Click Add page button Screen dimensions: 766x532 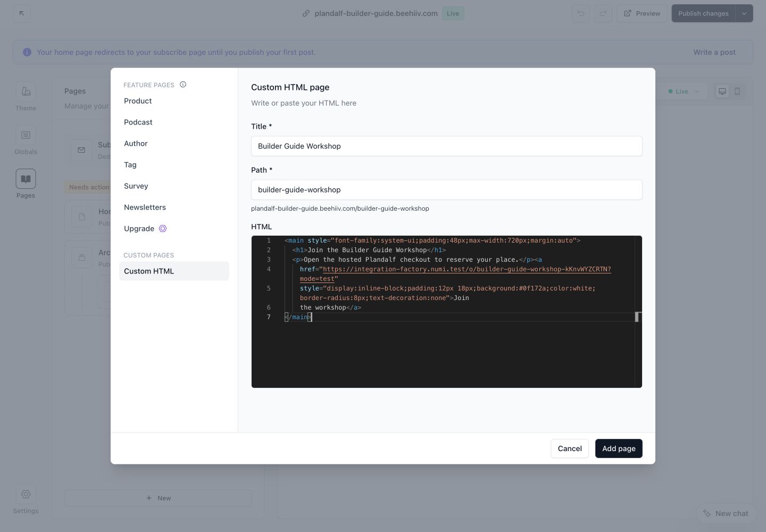pyautogui.click(x=619, y=448)
